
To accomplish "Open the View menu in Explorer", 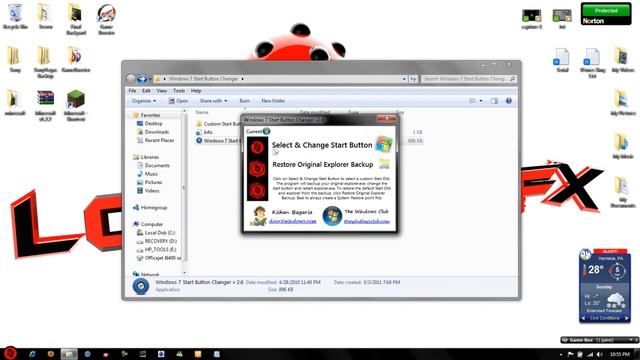I will [x=162, y=91].
